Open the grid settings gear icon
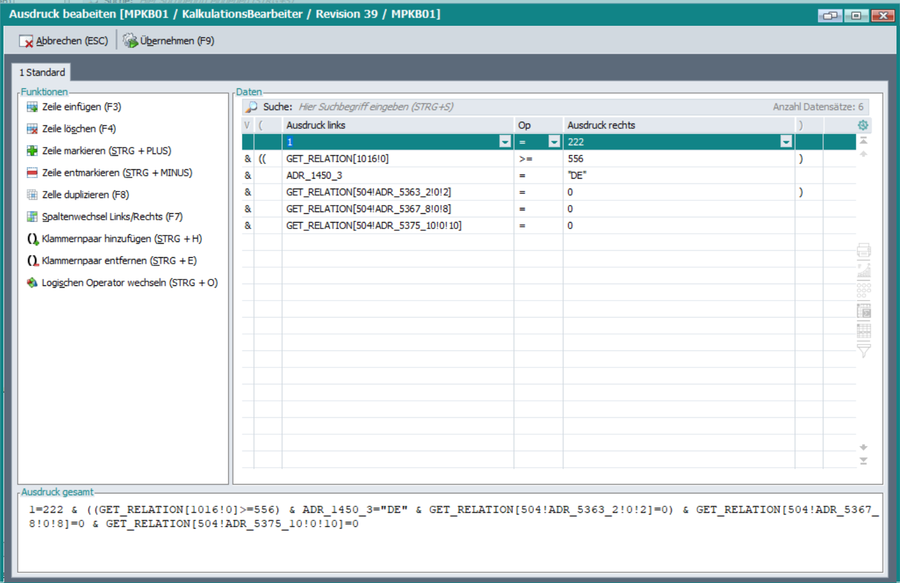Screen dimensions: 900x583 pyautogui.click(x=863, y=125)
